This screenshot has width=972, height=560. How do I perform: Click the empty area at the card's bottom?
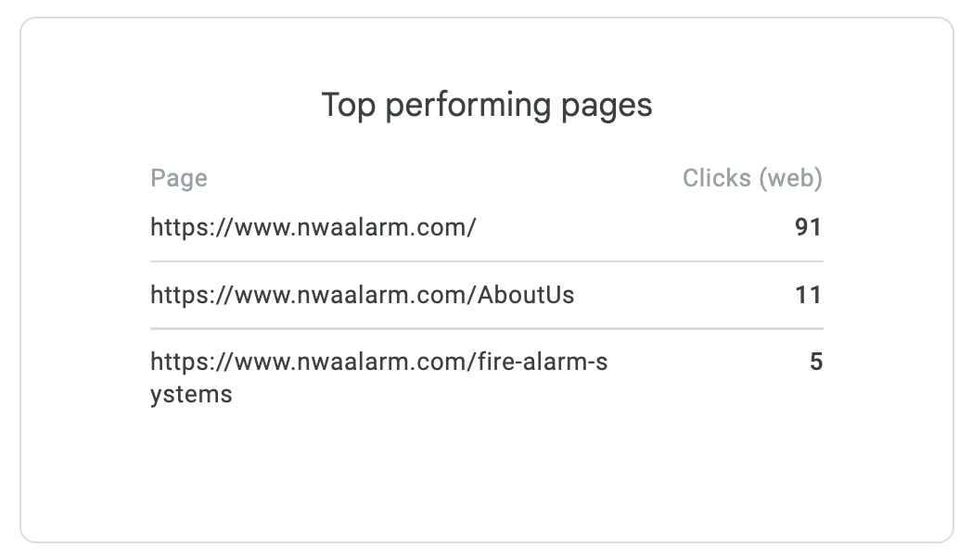486,482
